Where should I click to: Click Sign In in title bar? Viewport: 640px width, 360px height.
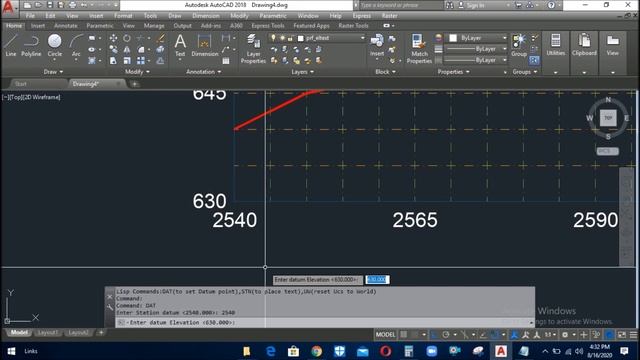point(475,5)
